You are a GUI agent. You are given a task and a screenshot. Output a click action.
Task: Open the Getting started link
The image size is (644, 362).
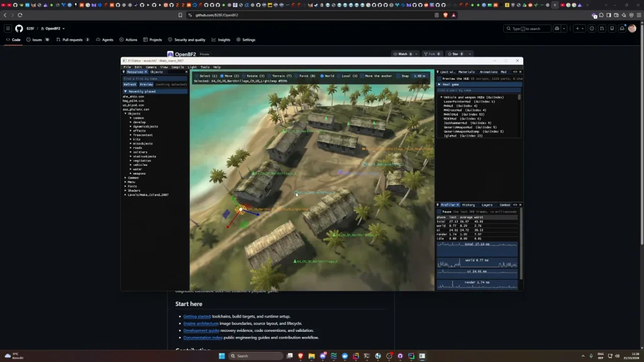pos(197,317)
